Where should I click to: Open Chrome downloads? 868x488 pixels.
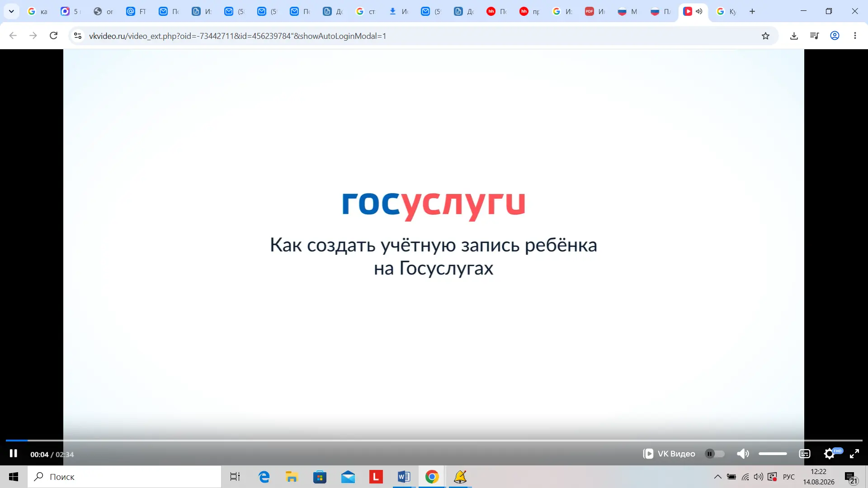pos(794,36)
